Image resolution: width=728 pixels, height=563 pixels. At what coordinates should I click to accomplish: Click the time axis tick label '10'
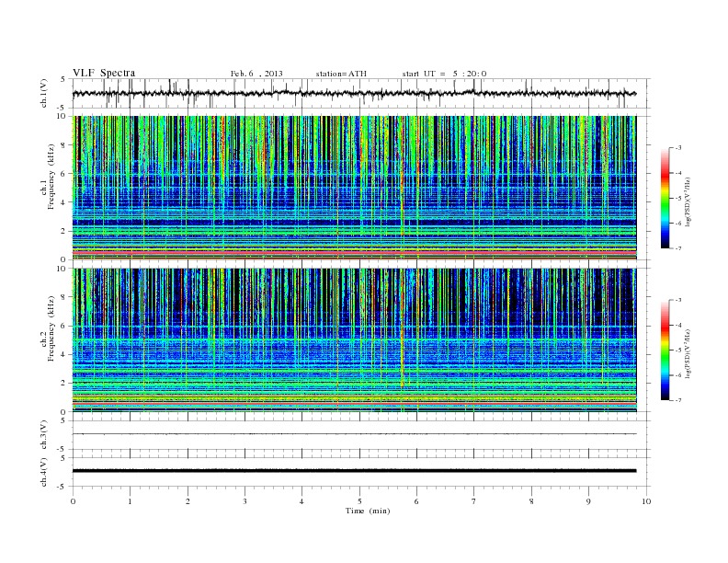tap(646, 501)
